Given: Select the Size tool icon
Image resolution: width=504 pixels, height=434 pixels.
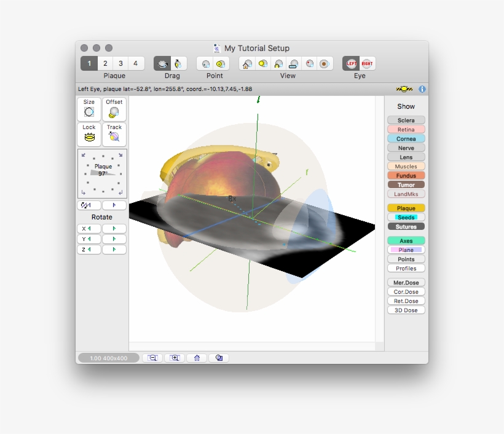Looking at the screenshot, I should click(88, 109).
